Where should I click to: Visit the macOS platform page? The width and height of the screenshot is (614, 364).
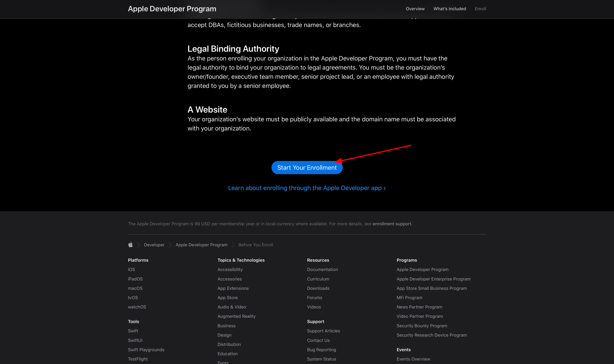[x=135, y=288]
